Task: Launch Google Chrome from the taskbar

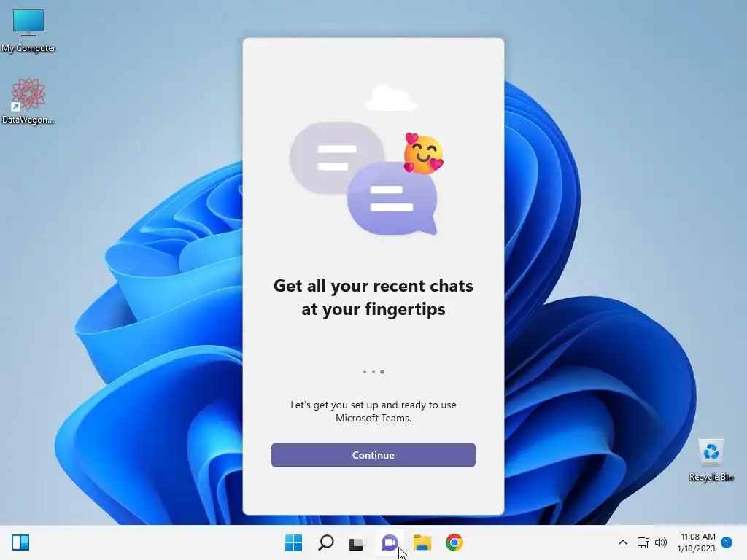Action: pos(454,542)
